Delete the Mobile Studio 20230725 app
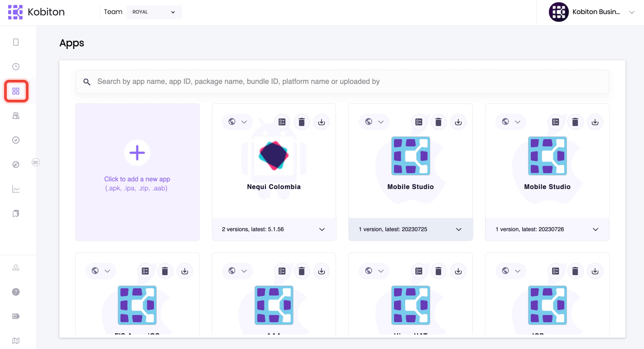 coord(439,122)
